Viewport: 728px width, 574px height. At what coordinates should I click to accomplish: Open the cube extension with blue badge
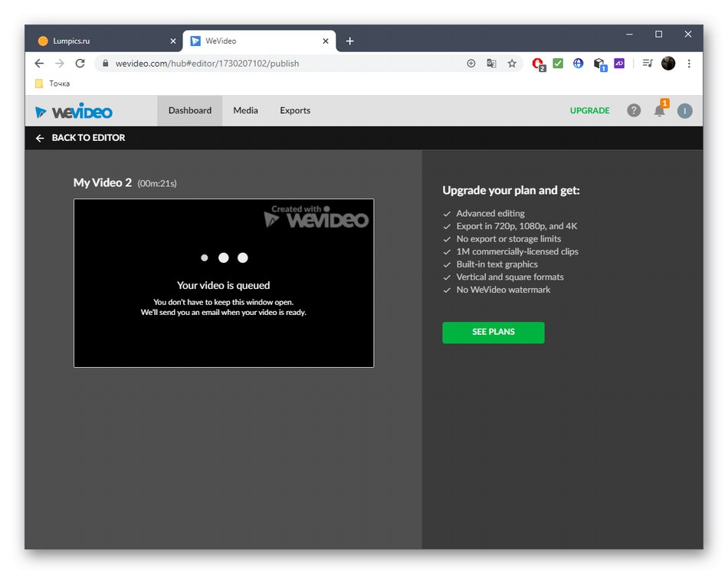(x=600, y=64)
